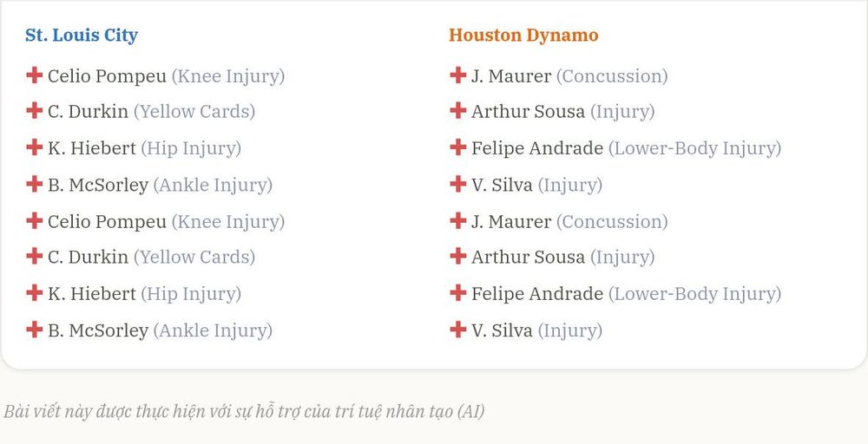Click the first V. Silva player name
The image size is (868, 444).
(x=502, y=186)
